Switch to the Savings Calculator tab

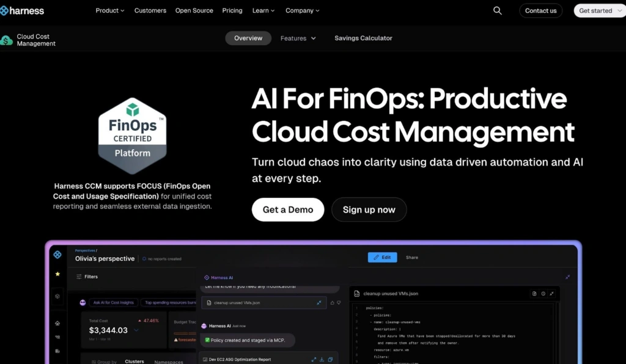[363, 38]
